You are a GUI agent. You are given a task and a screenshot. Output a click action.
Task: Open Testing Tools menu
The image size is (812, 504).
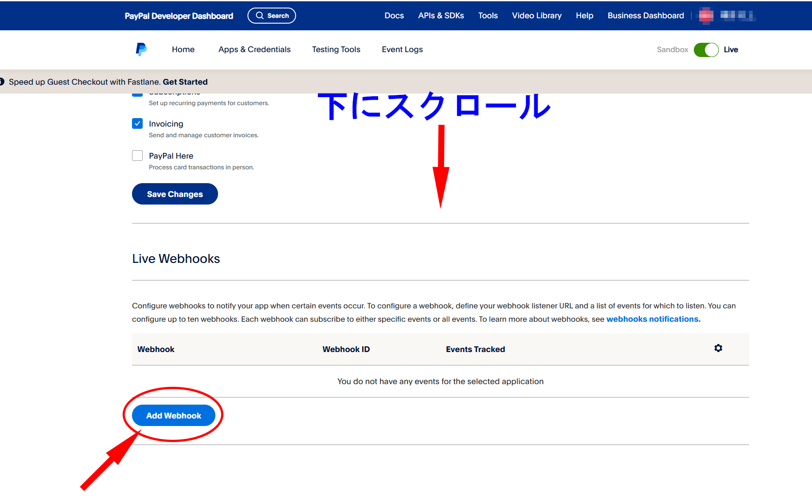tap(336, 49)
